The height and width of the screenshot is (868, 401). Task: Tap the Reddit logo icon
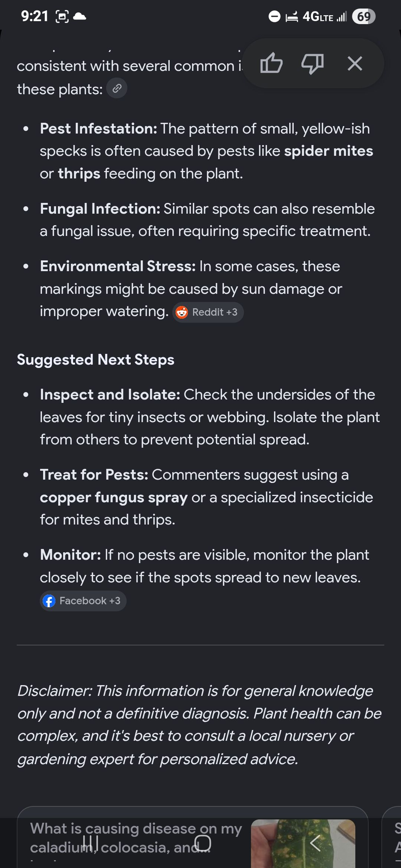click(182, 312)
